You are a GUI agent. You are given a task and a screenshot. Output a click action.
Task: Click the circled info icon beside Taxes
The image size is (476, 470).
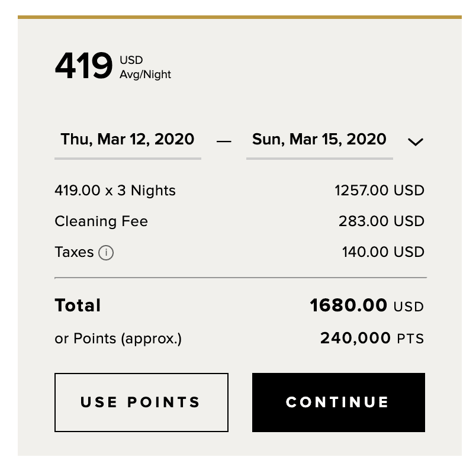105,253
